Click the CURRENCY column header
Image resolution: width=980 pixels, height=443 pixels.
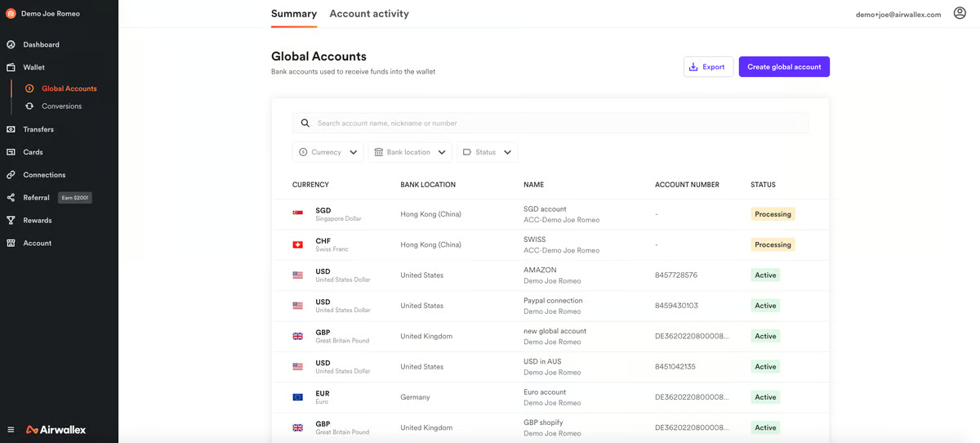click(310, 185)
